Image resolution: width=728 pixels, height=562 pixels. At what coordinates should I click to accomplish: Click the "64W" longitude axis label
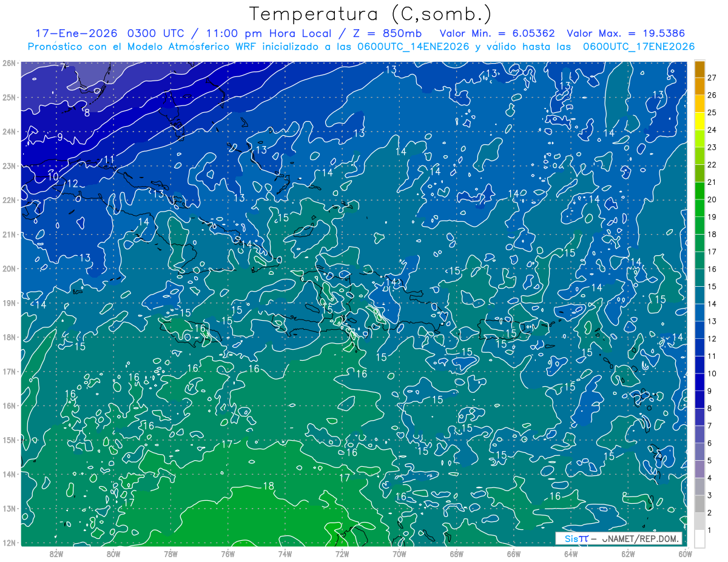[571, 554]
